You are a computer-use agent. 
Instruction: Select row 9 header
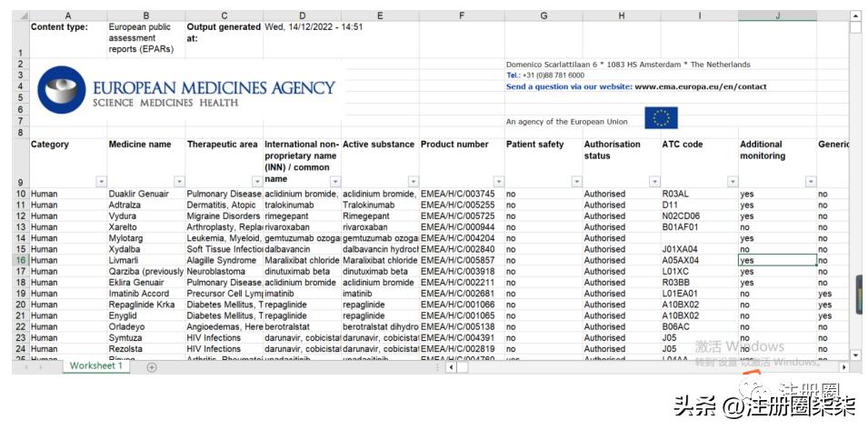(21, 164)
